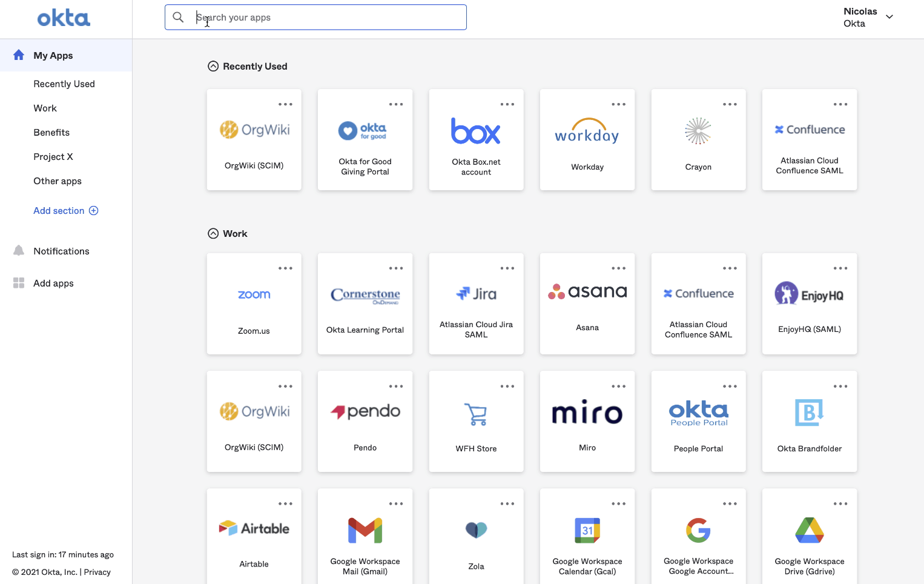This screenshot has width=924, height=584.
Task: Launch Okta for Good Giving Portal
Action: (365, 140)
